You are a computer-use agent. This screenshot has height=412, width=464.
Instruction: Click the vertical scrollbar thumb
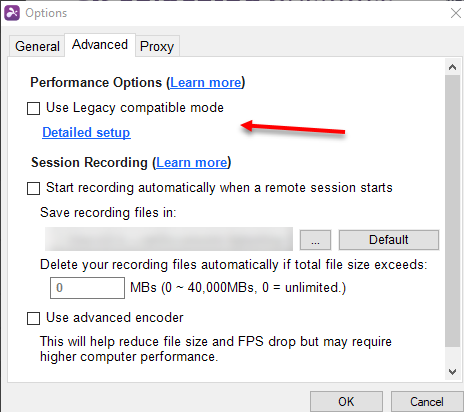452,211
